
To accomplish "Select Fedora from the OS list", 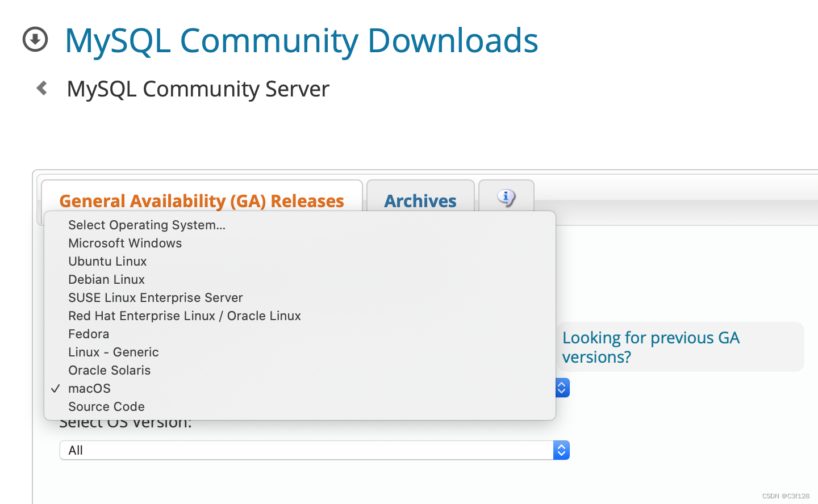I will (x=300, y=334).
